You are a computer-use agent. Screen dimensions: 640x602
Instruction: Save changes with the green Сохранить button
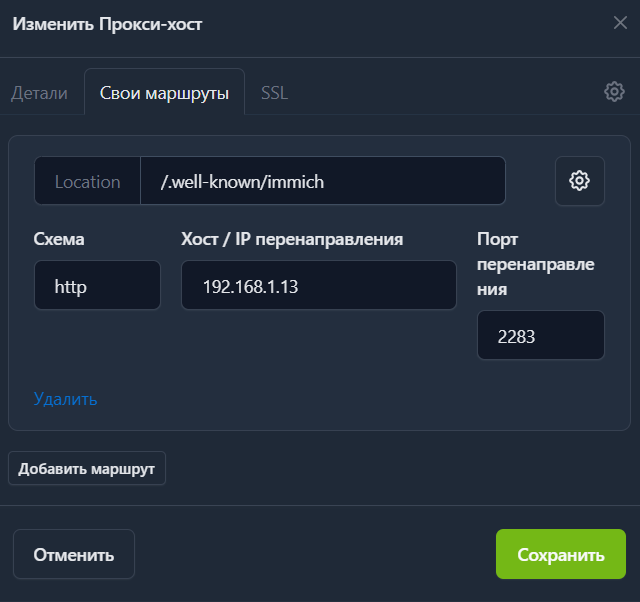pyautogui.click(x=560, y=555)
